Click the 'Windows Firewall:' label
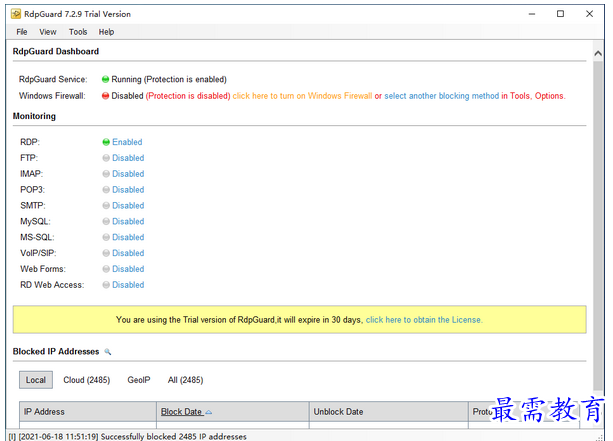The width and height of the screenshot is (613, 441). coord(52,96)
